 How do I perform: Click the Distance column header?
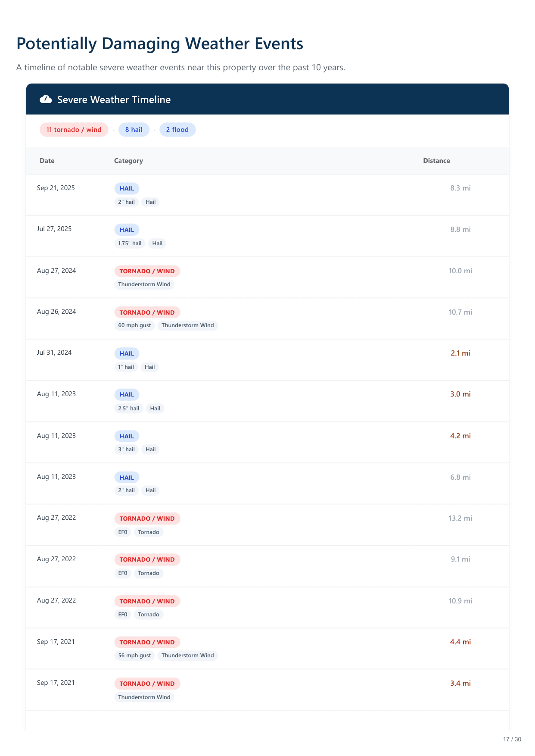(436, 161)
